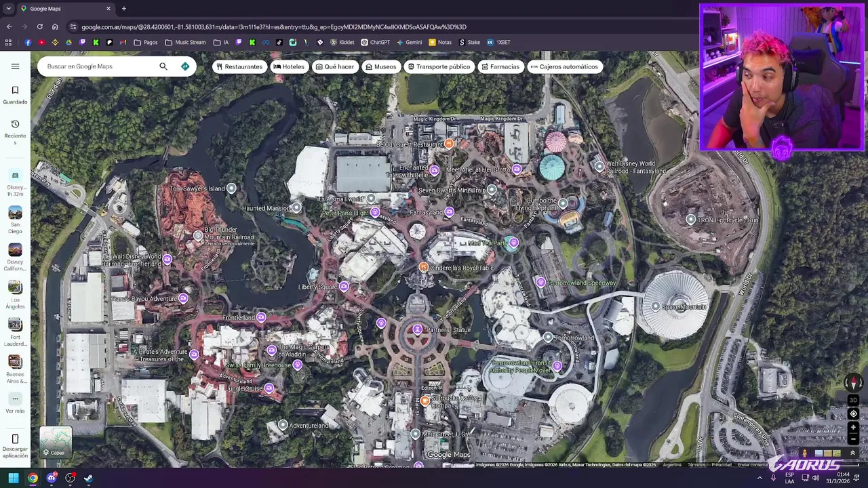The height and width of the screenshot is (488, 868).
Task: Open the Guardado saved places panel
Action: [x=15, y=95]
